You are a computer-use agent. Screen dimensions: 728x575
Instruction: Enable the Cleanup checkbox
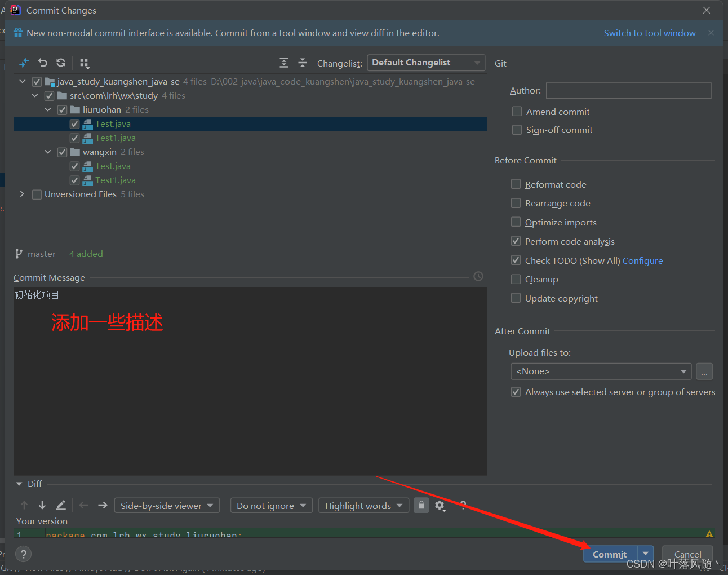click(516, 278)
